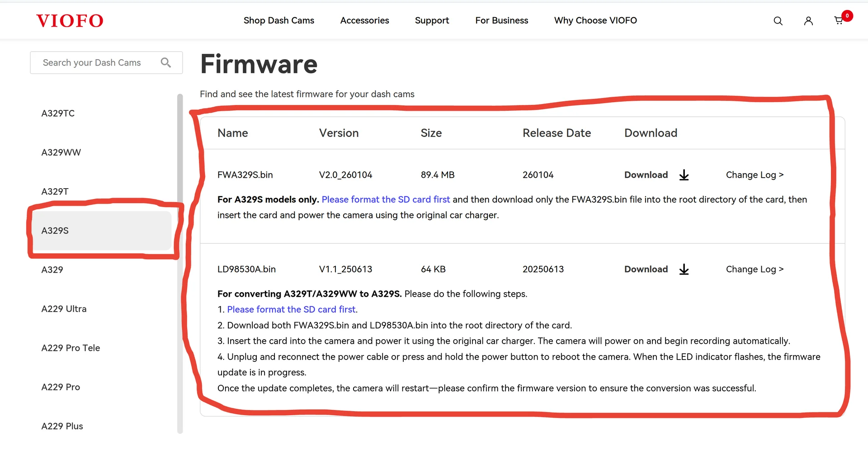This screenshot has height=450, width=868.
Task: Focus the Search your Dash Cams field
Action: pyautogui.click(x=106, y=62)
